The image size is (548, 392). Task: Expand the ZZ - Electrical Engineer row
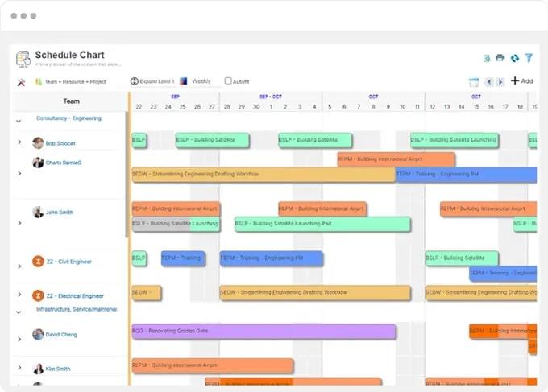click(19, 295)
